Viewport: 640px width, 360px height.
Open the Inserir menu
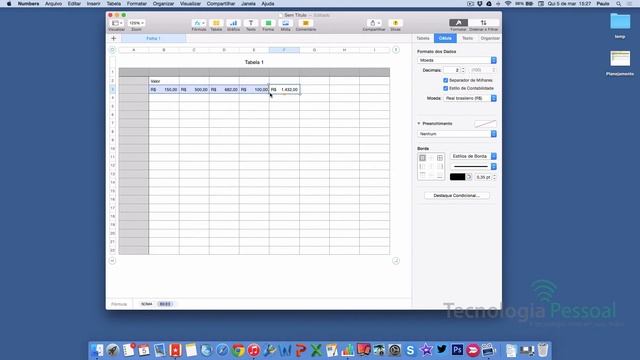pyautogui.click(x=93, y=4)
